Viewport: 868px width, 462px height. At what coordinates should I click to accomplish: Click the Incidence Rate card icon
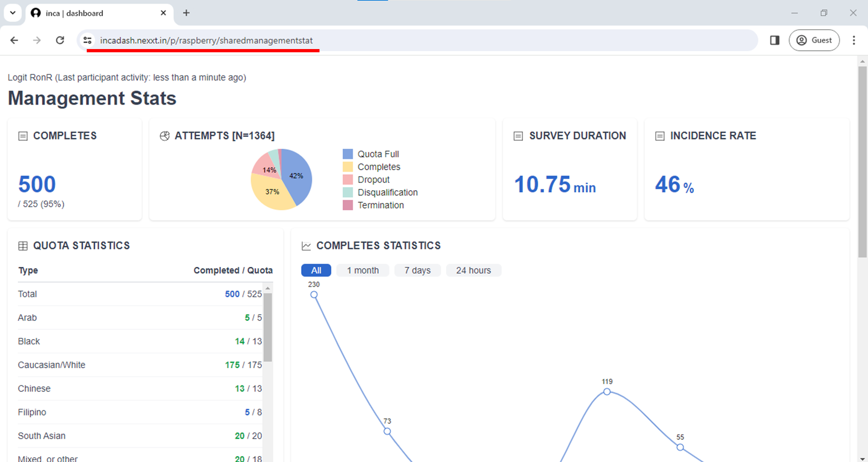(x=659, y=136)
